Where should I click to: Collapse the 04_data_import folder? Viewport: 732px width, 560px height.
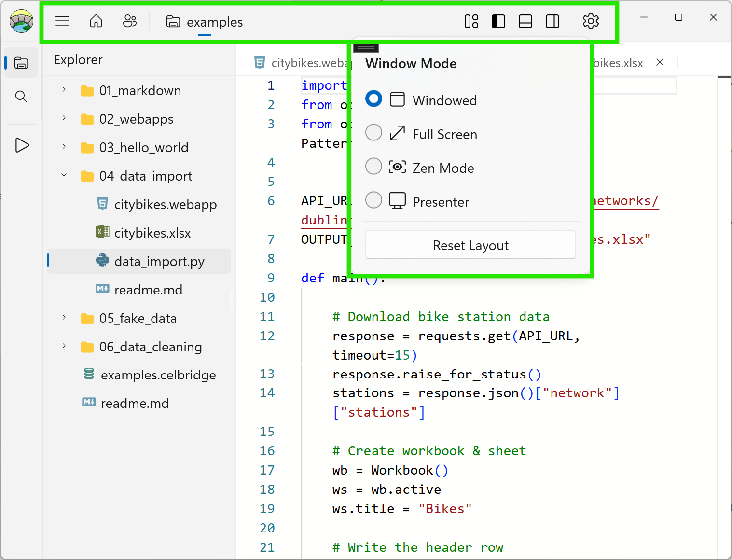point(64,176)
